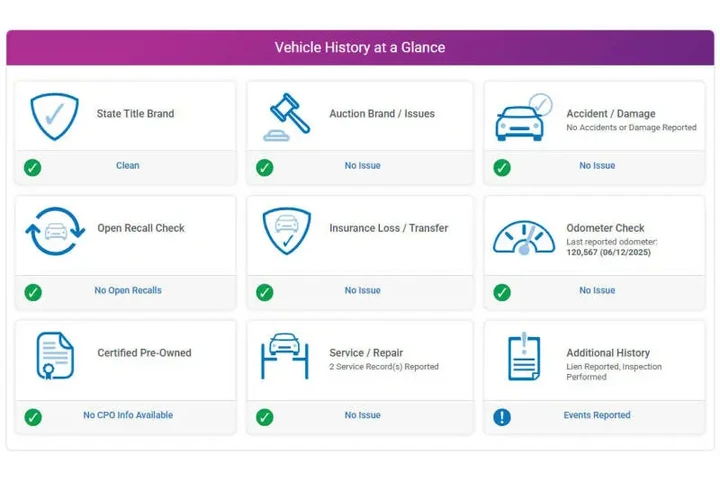720x480 pixels.
Task: Select the Odometer Check heading
Action: click(605, 228)
